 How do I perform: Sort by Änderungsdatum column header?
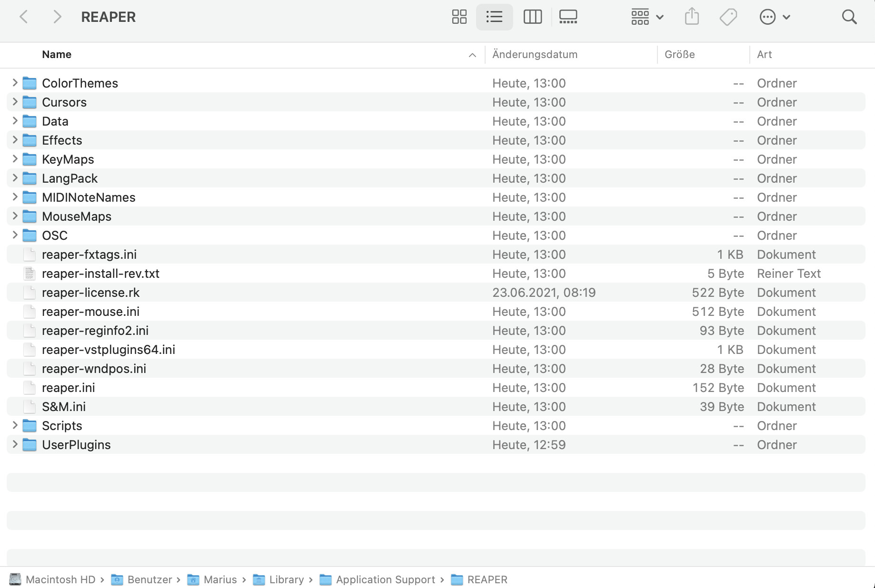[x=535, y=54]
